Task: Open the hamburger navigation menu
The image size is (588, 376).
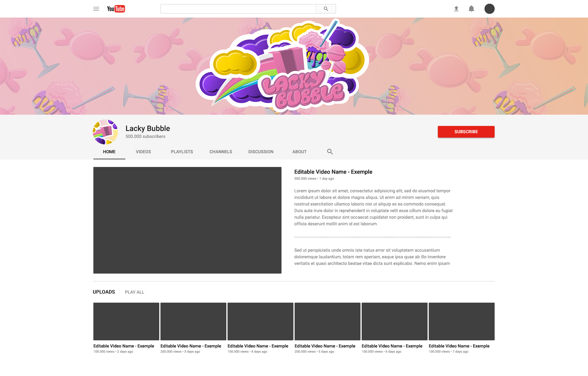Action: [96, 8]
